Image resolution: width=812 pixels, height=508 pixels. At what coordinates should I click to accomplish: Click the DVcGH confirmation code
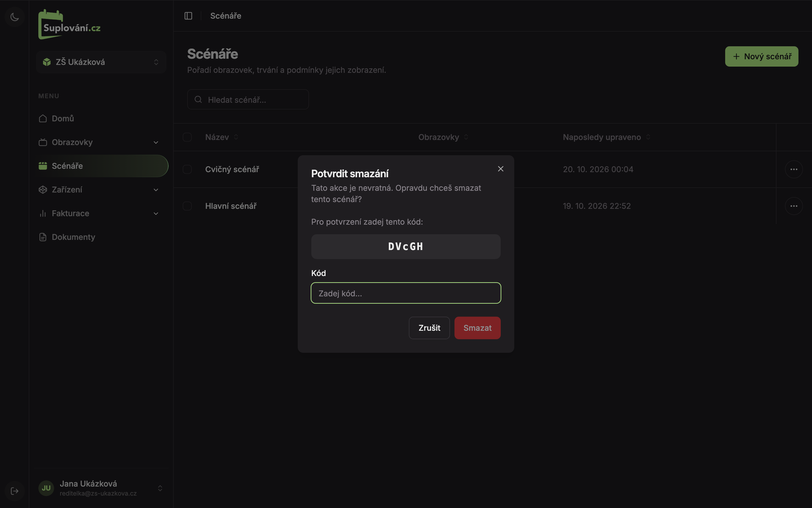pyautogui.click(x=406, y=247)
